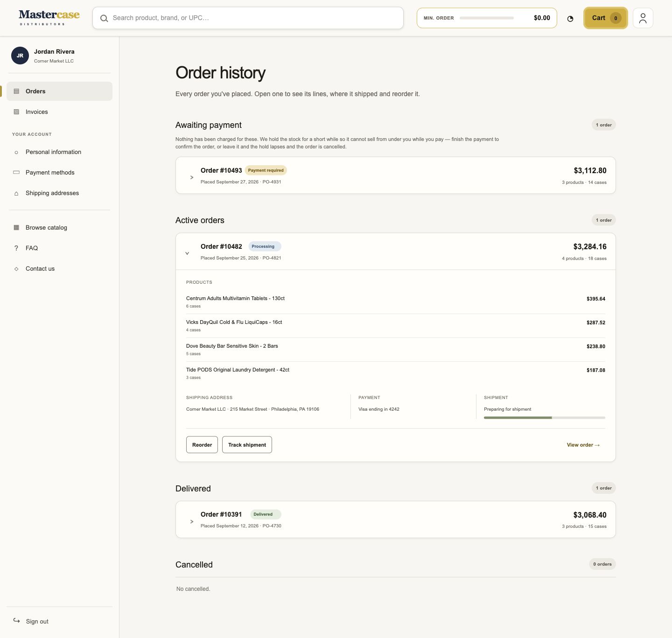Screen dimensions: 672x638
Task: Click Visa ending in 4242 text
Action: [379, 409]
